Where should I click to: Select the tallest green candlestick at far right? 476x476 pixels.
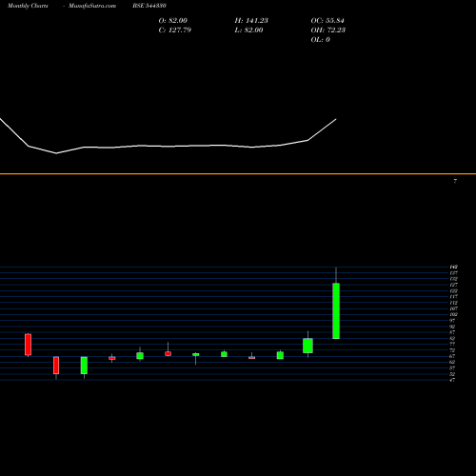coord(336,310)
